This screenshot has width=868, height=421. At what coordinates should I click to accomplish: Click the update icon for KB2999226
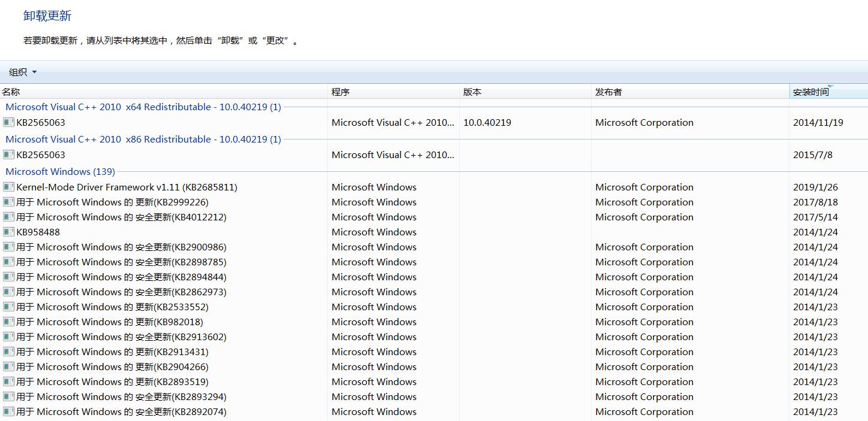tap(8, 202)
